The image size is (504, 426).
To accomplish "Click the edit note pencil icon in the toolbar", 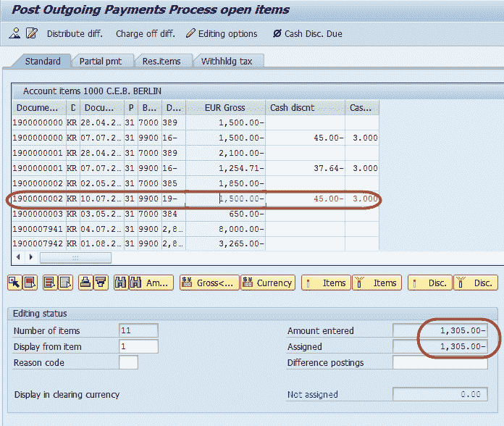I will pos(32,33).
